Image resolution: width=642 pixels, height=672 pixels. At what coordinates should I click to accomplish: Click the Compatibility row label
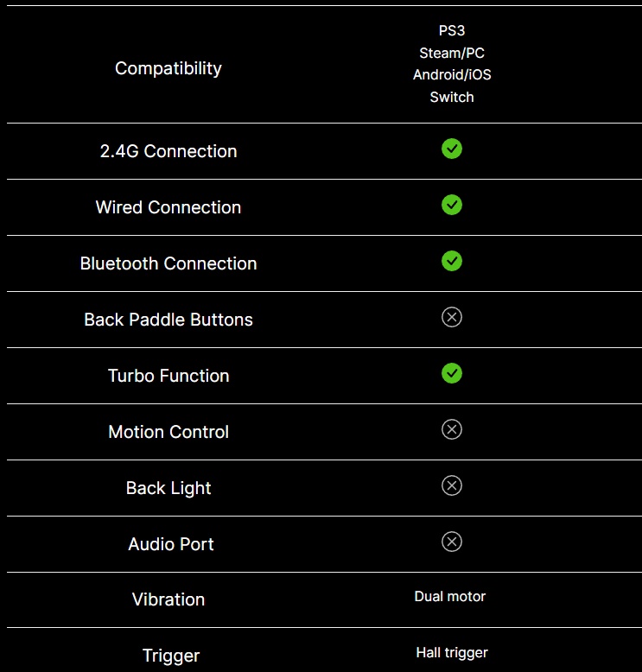[168, 68]
